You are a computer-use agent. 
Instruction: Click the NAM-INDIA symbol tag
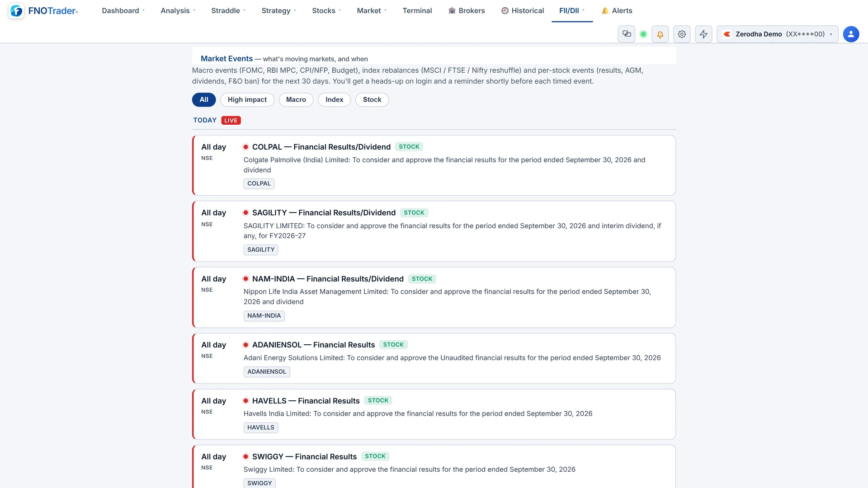point(264,315)
